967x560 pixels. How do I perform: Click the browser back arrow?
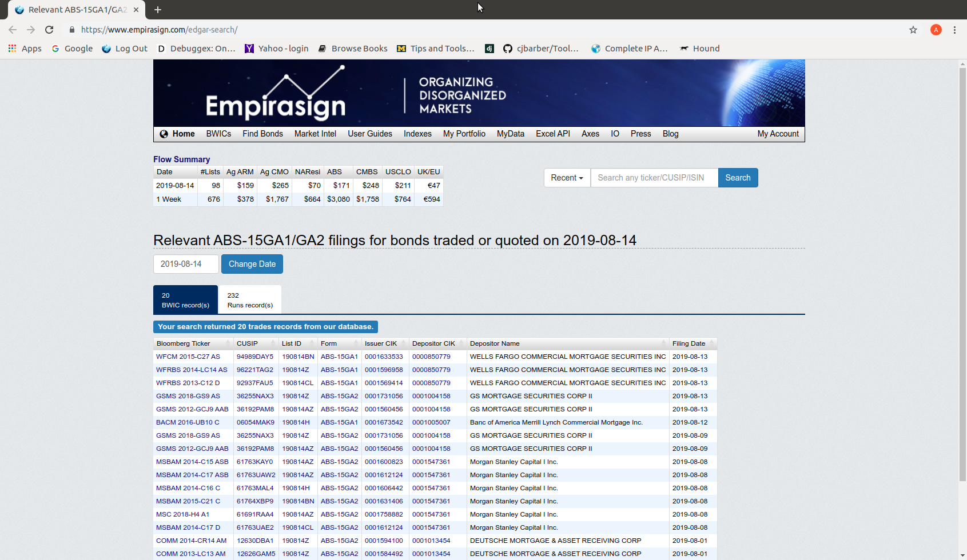(x=13, y=30)
